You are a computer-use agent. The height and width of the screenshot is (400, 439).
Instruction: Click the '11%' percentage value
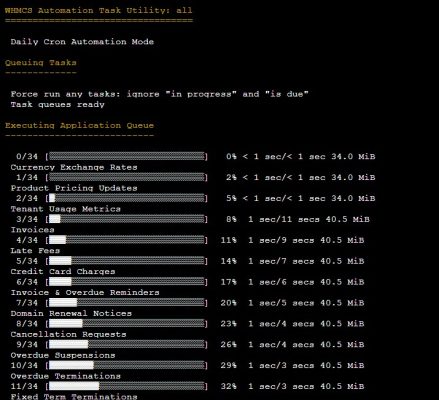[229, 240]
